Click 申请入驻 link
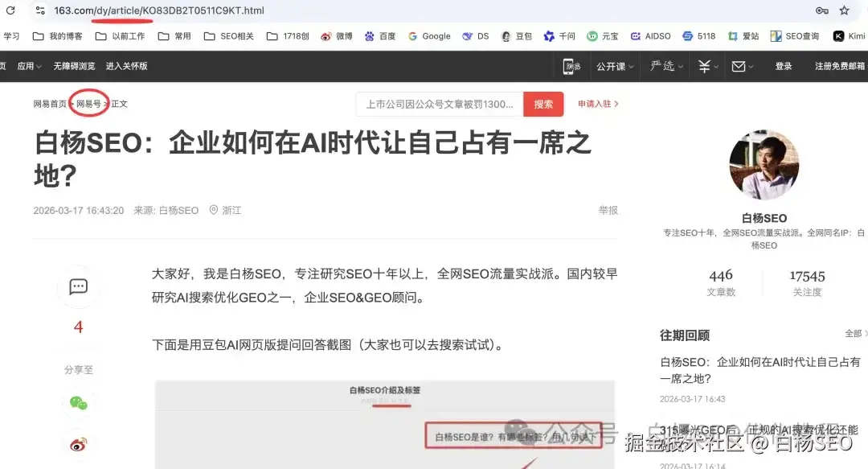The width and height of the screenshot is (868, 469). (x=598, y=104)
